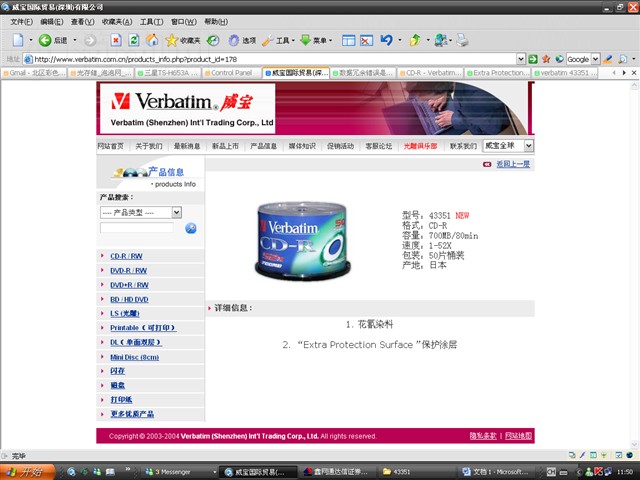The width and height of the screenshot is (640, 480).
Task: Open tools with the wrench icon
Action: (x=268, y=40)
